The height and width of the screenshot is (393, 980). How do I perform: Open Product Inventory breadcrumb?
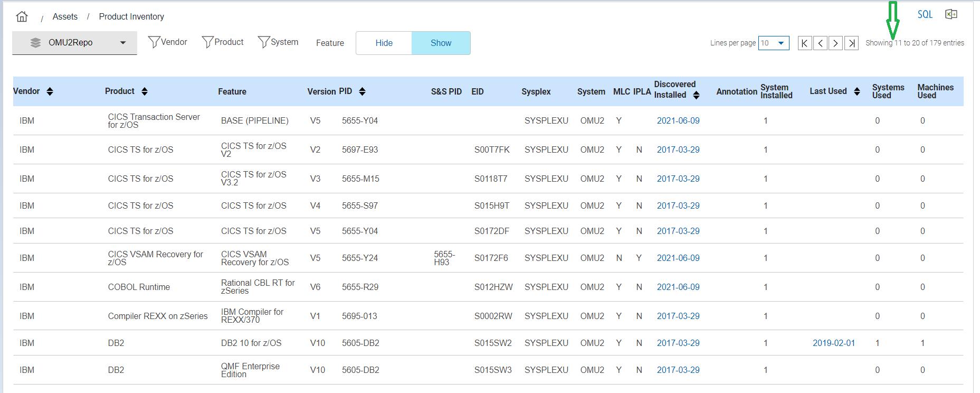click(131, 16)
